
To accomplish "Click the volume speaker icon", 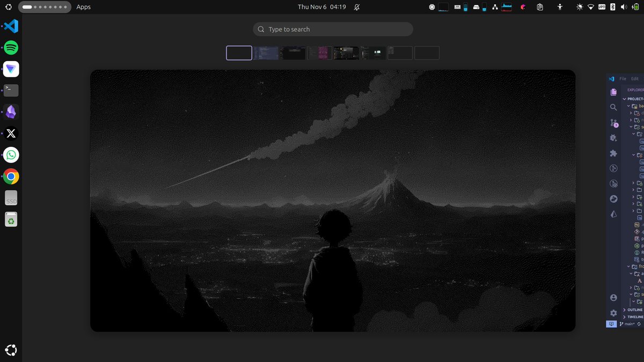I will pyautogui.click(x=624, y=7).
